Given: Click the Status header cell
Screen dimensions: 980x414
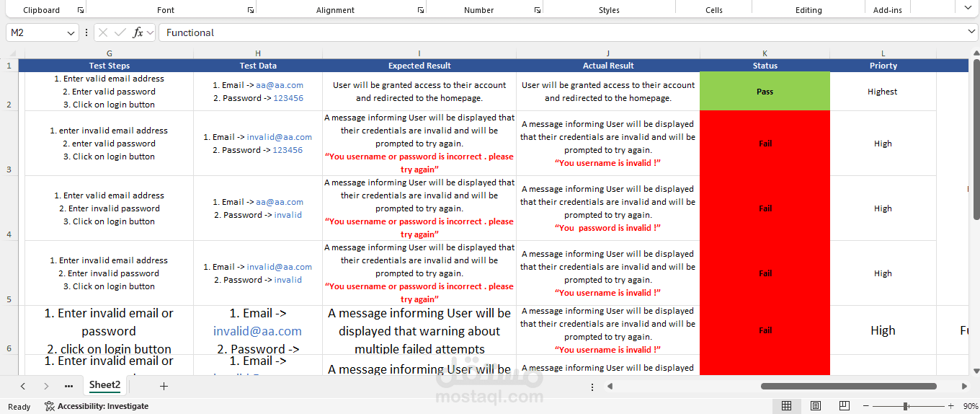Looking at the screenshot, I should click(x=765, y=66).
